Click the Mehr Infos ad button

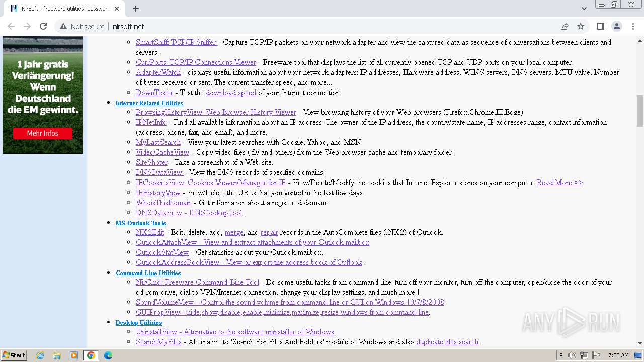(x=43, y=133)
